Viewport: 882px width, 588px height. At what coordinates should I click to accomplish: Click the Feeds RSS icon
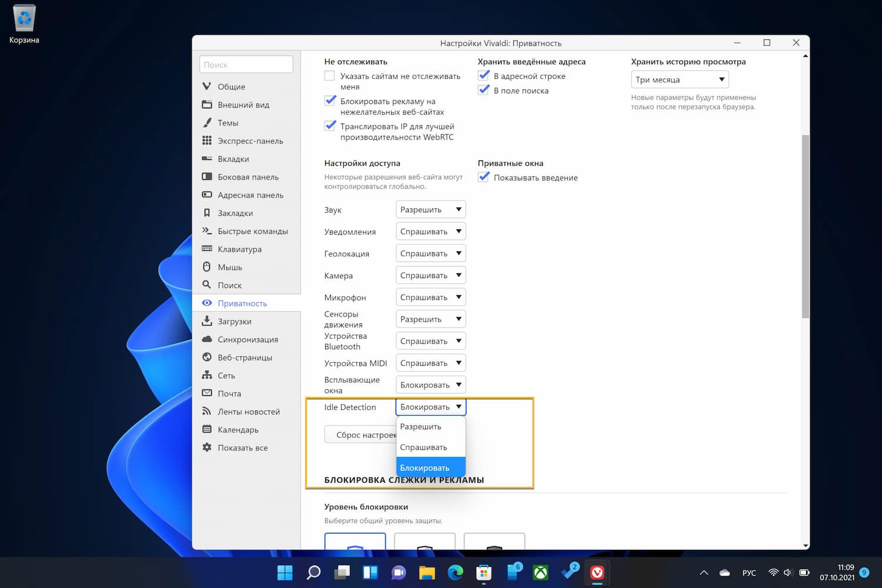coord(207,412)
